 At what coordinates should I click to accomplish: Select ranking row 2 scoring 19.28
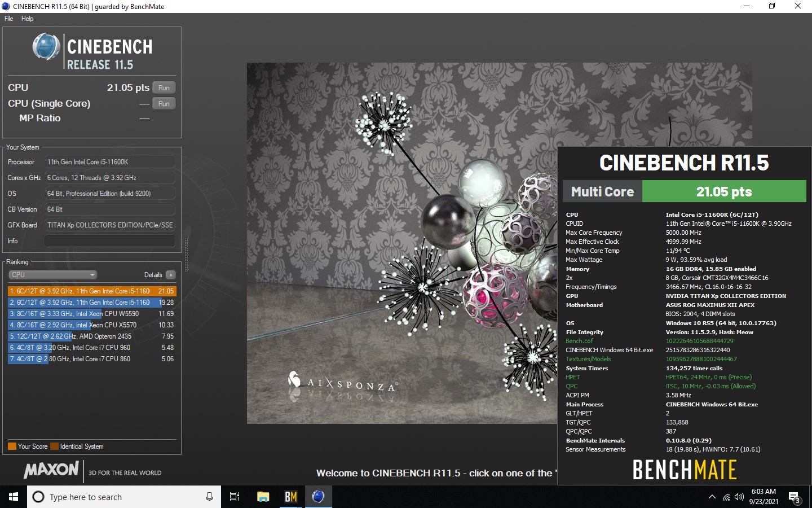(92, 303)
